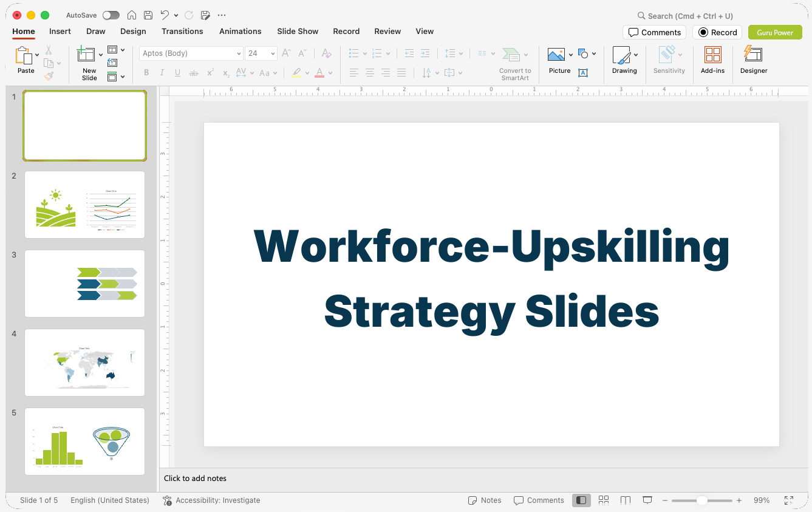Image resolution: width=812 pixels, height=512 pixels.
Task: Click Increase Indent icon
Action: [x=425, y=53]
